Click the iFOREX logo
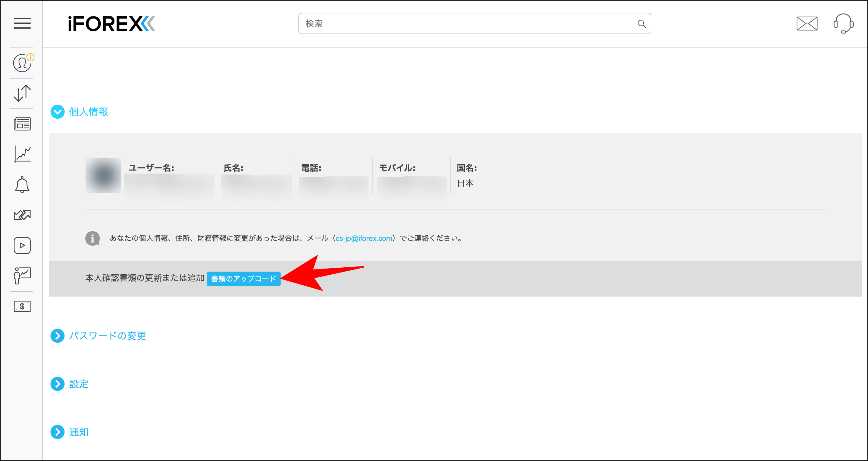The image size is (868, 461). pos(111,24)
